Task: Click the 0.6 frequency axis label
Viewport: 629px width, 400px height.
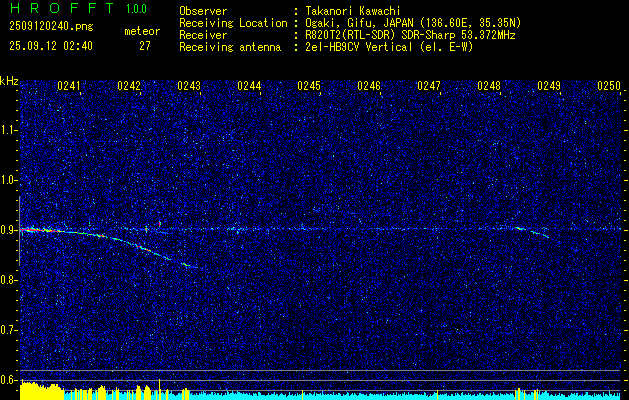Action: [9, 380]
